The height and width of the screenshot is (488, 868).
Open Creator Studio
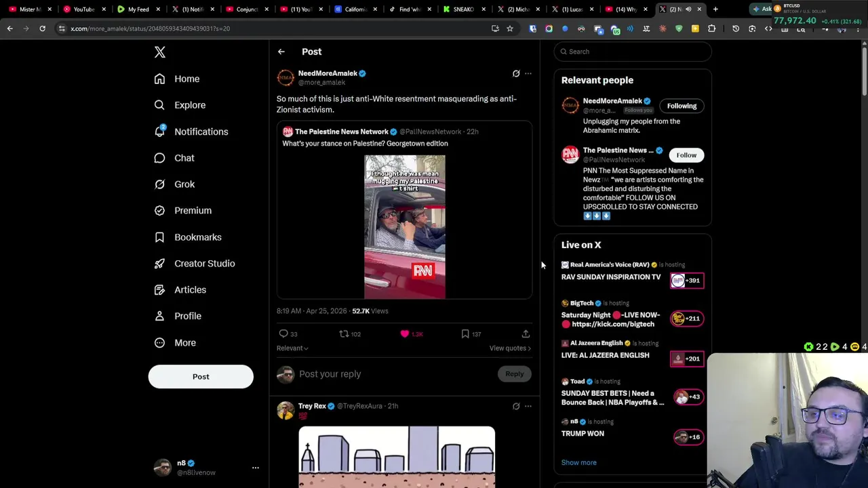click(194, 264)
